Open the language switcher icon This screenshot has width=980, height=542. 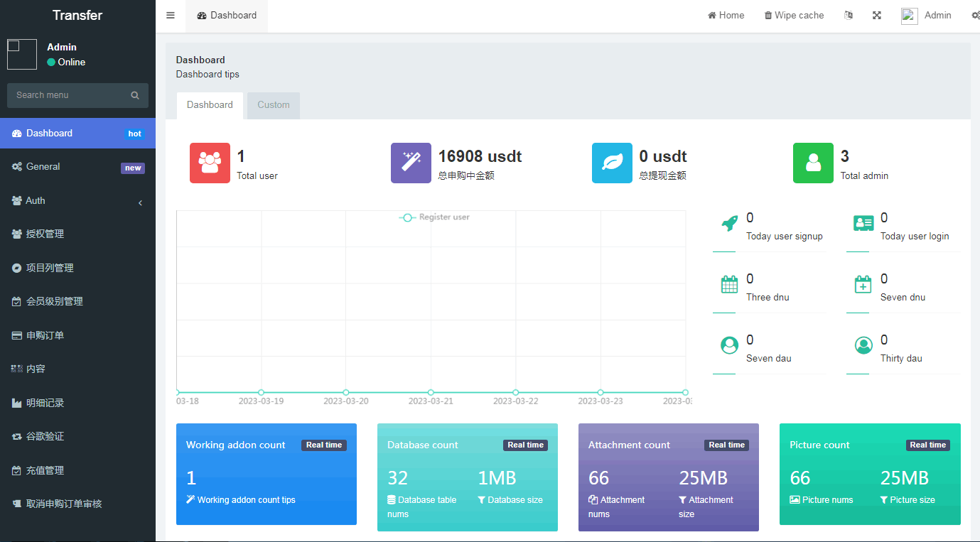(x=848, y=16)
